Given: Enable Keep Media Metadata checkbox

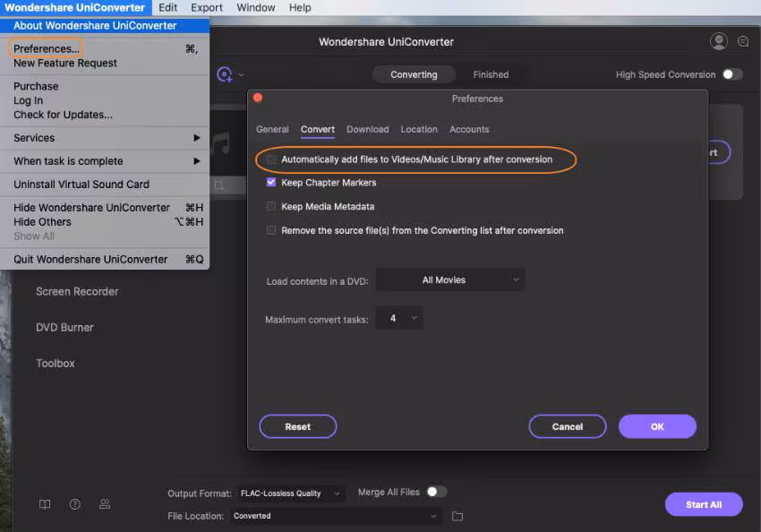Looking at the screenshot, I should coord(270,206).
